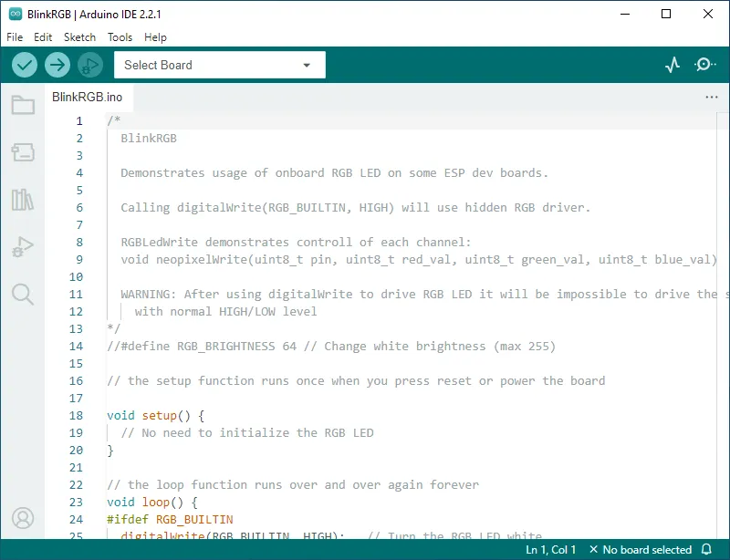Screen dimensions: 730x560
Task: Open the Debug panel in the sidebar
Action: tap(23, 247)
